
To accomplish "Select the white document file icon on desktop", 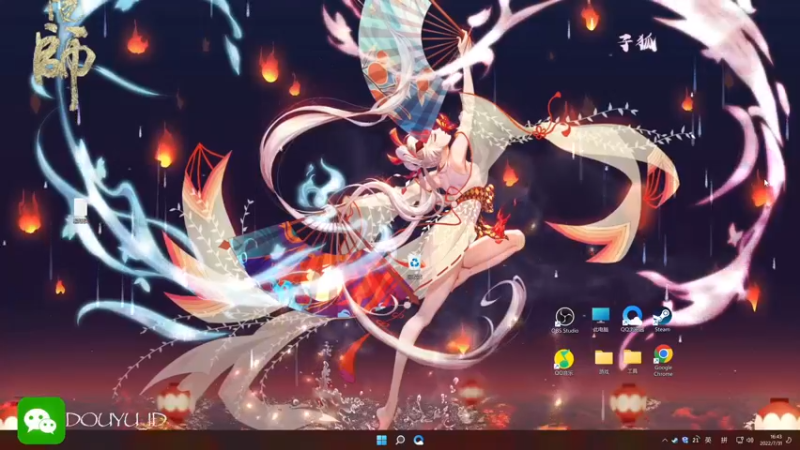I will [x=80, y=211].
